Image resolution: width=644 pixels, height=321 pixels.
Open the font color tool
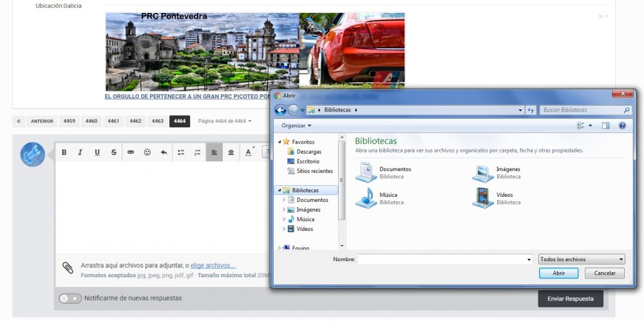click(x=249, y=152)
